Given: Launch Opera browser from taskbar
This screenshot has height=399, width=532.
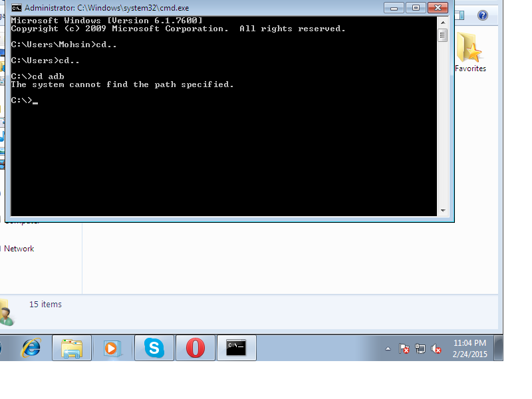Looking at the screenshot, I should 196,348.
